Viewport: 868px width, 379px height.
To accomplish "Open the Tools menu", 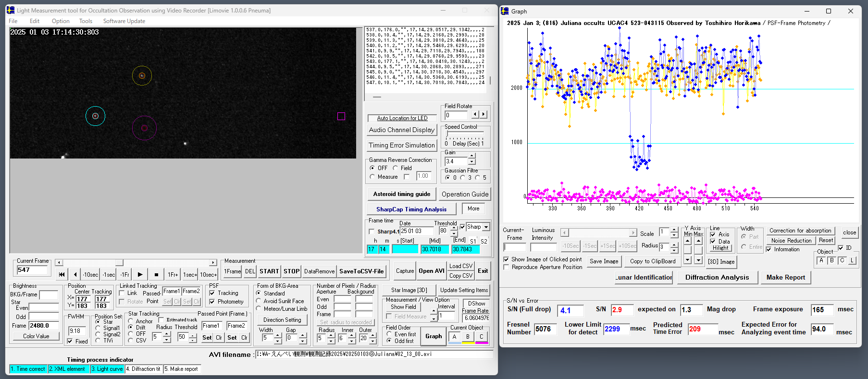I will pos(86,21).
